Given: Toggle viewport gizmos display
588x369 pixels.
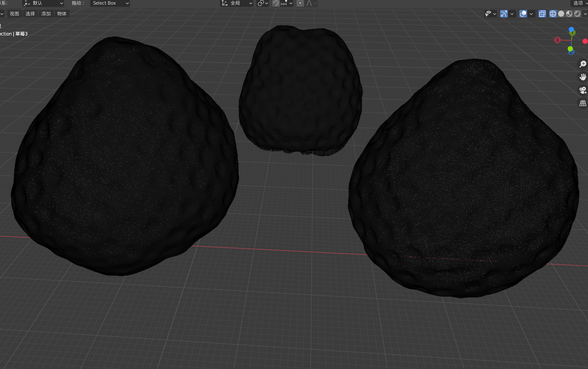Looking at the screenshot, I should click(504, 14).
